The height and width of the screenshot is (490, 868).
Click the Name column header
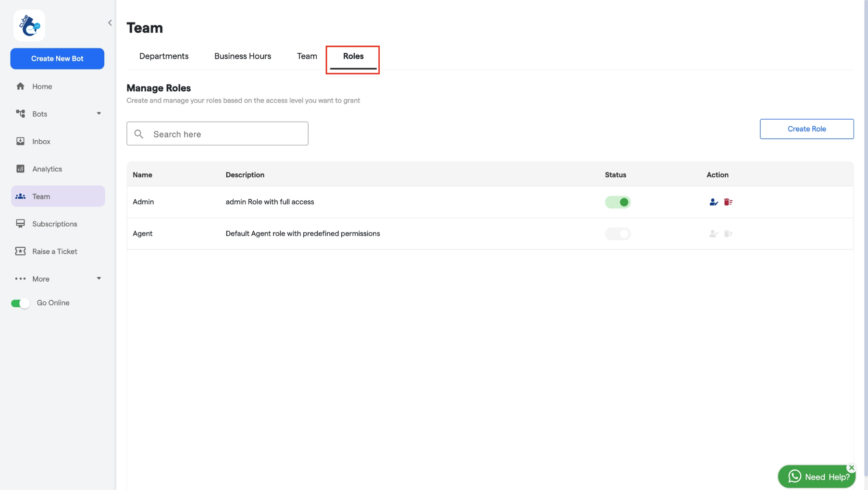pos(143,175)
